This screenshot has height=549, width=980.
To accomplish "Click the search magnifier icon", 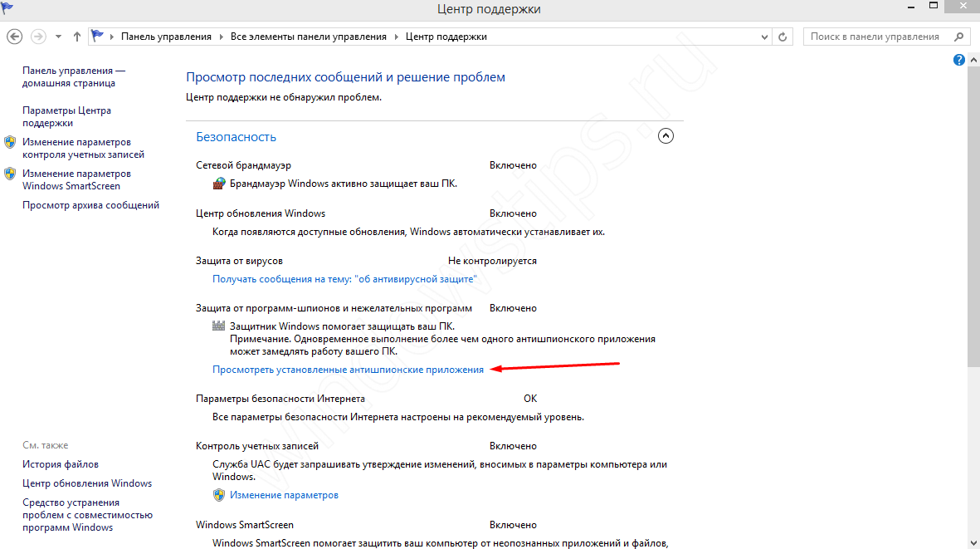I will pyautogui.click(x=958, y=37).
